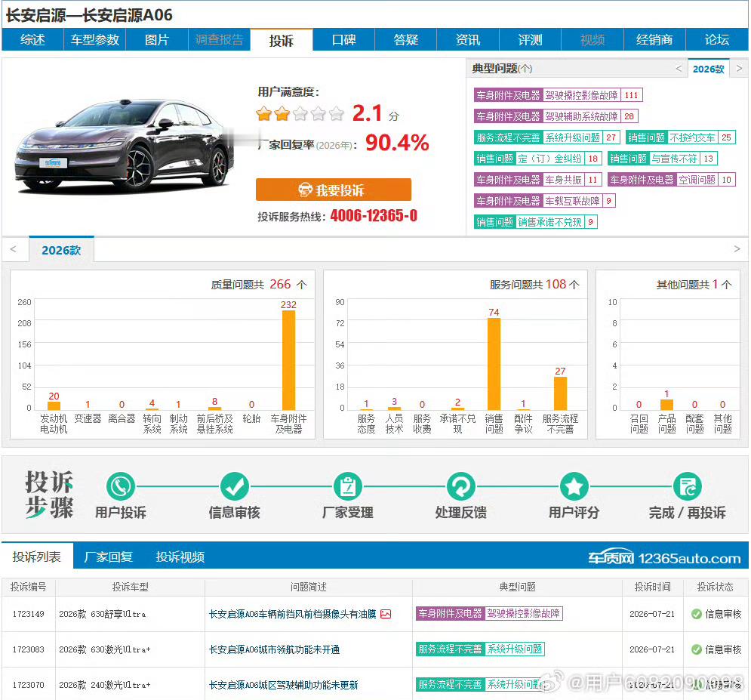751x700 pixels.
Task: Open 定（订）金纠纷 18 tag
Action: (x=538, y=159)
